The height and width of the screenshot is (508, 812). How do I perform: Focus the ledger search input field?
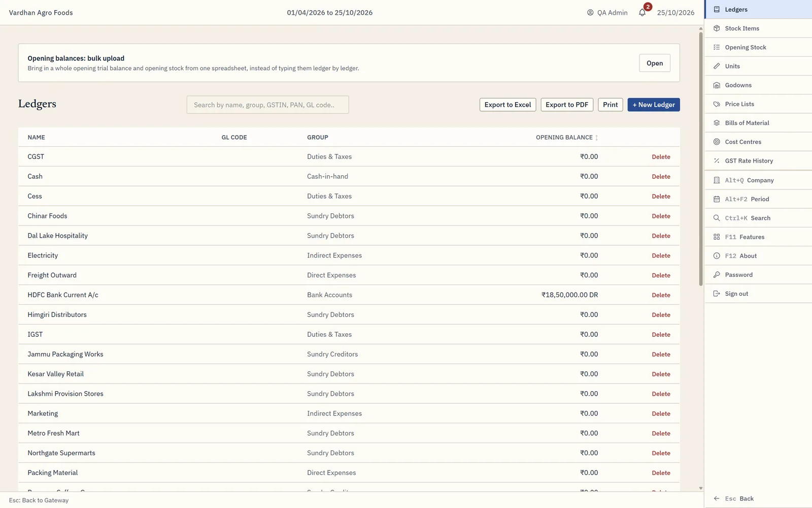click(x=267, y=105)
